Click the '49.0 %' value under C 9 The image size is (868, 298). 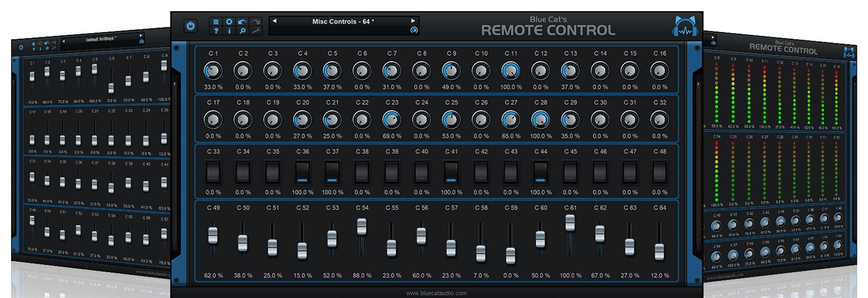(451, 87)
